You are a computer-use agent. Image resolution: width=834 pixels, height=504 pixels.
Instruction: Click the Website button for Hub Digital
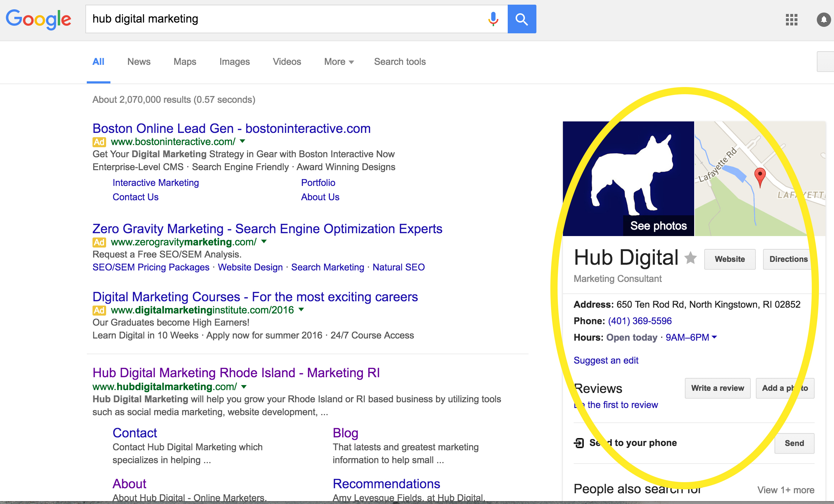730,259
